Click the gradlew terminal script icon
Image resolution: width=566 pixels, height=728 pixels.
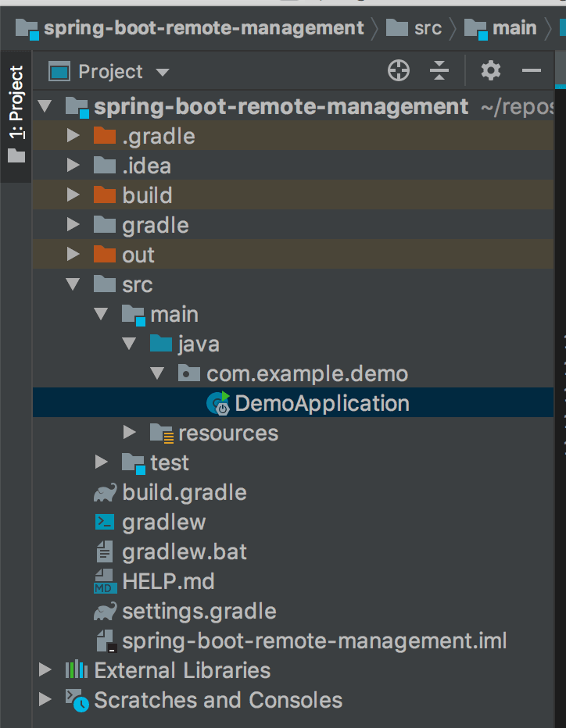click(x=105, y=522)
